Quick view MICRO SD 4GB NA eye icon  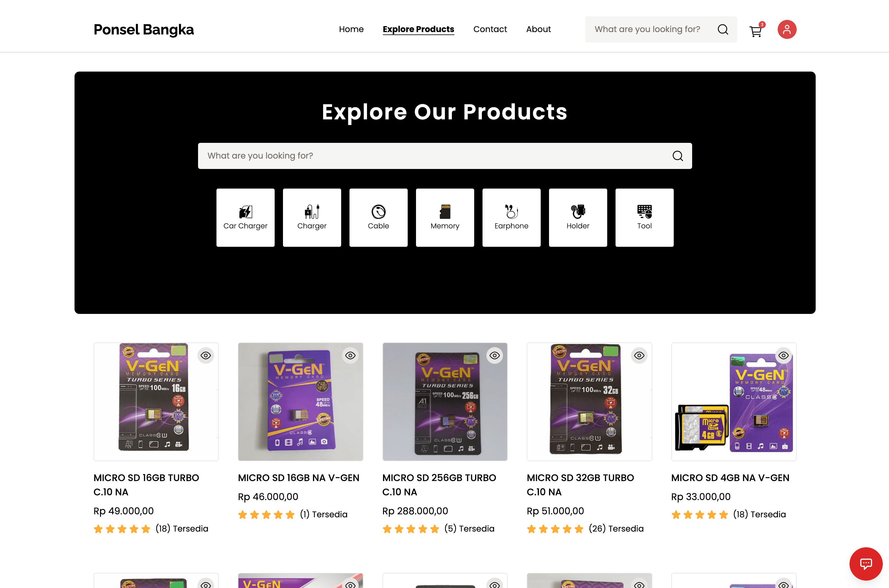783,355
